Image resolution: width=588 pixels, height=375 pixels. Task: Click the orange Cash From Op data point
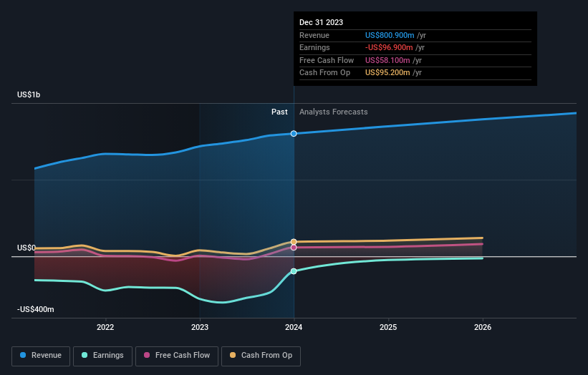(294, 242)
